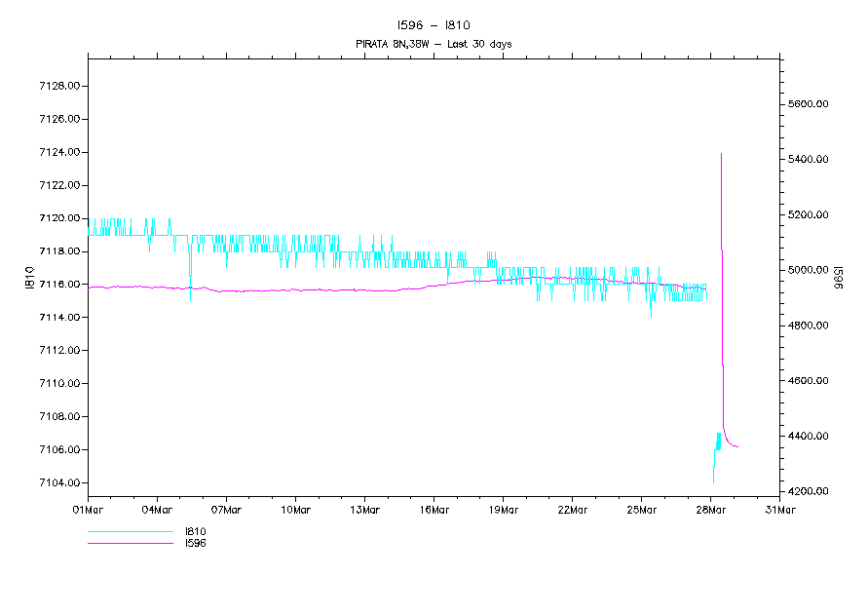Click the 4200.00 right axis value

click(809, 491)
